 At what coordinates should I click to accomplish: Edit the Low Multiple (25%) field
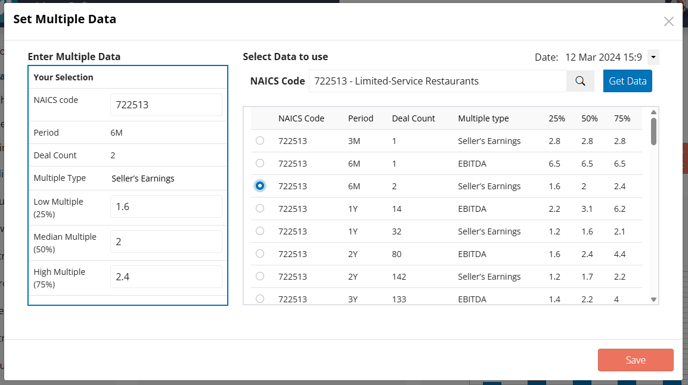pyautogui.click(x=166, y=206)
